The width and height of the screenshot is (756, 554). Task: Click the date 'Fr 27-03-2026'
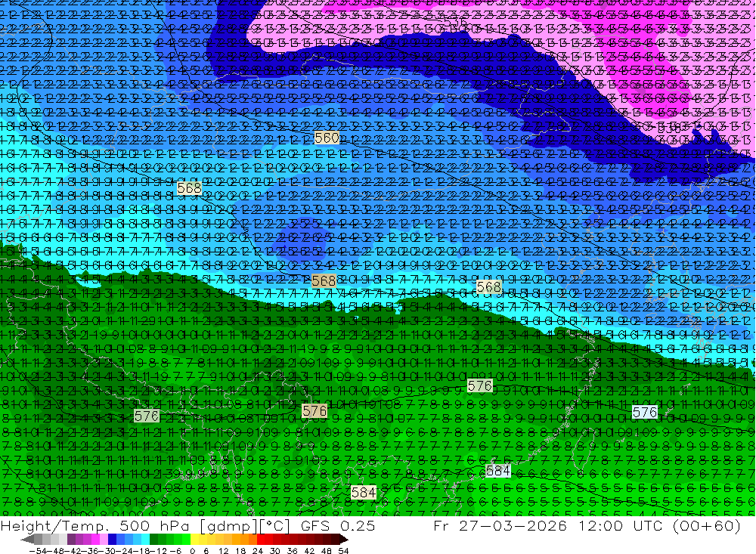(500, 525)
